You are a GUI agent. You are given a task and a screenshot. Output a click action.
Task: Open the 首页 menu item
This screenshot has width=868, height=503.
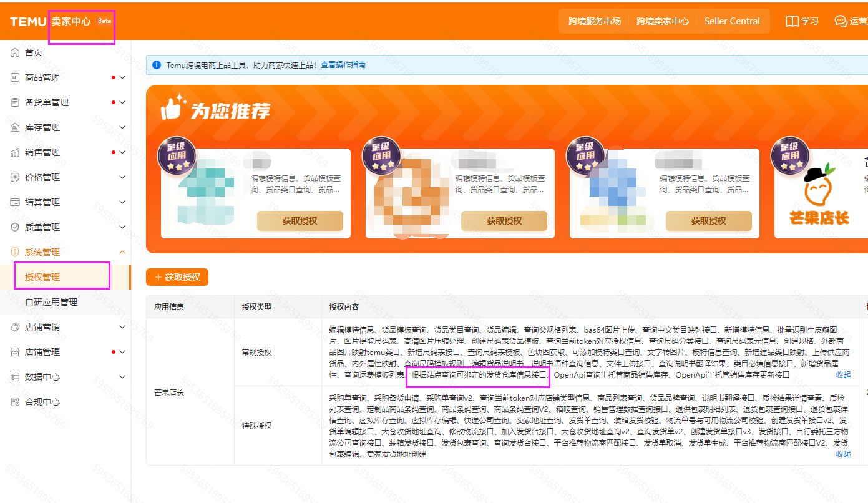pyautogui.click(x=66, y=52)
